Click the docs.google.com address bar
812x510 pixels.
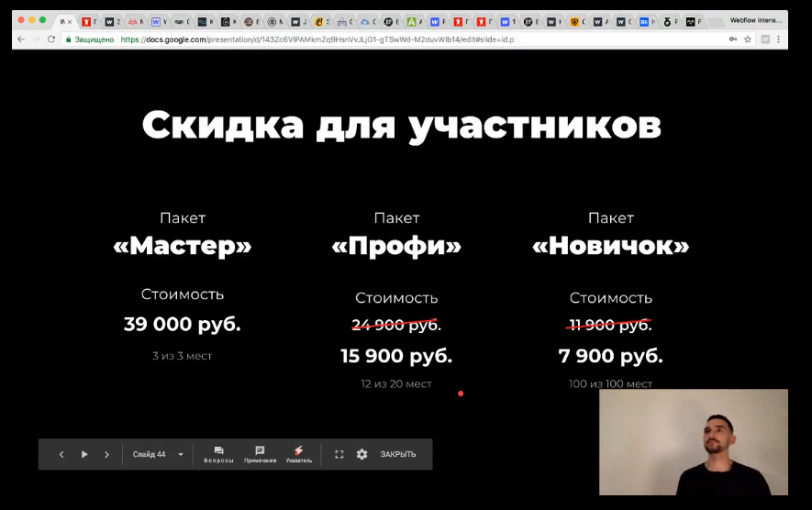367,39
